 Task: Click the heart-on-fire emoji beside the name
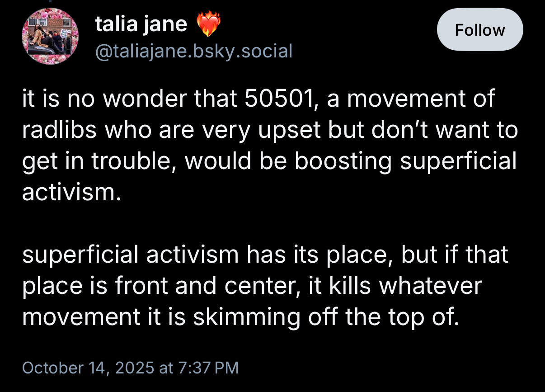click(x=208, y=24)
